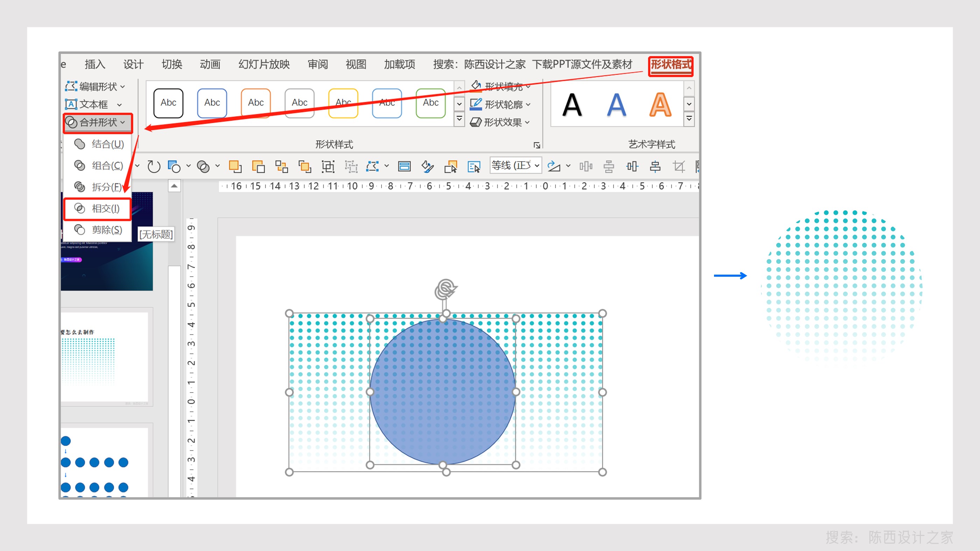Image resolution: width=980 pixels, height=551 pixels.
Task: Open the selection pane icon
Action: [474, 167]
